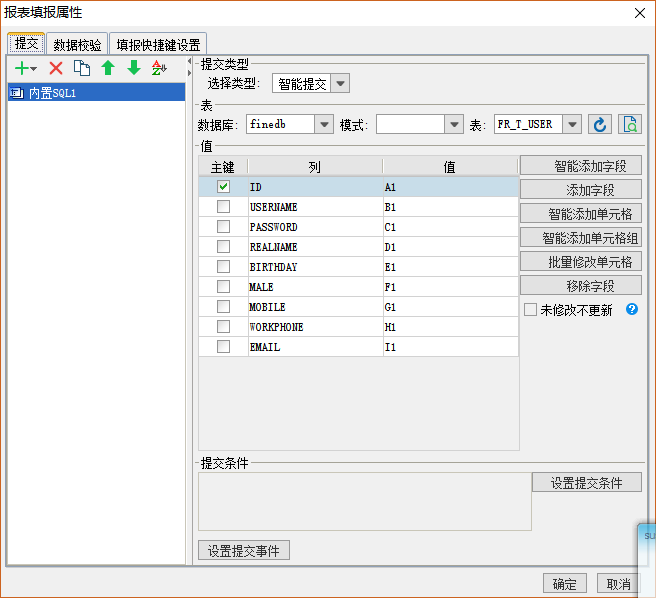Click the 智能添加单元格组 button
Viewport: 656px width, 598px height.
click(x=581, y=238)
